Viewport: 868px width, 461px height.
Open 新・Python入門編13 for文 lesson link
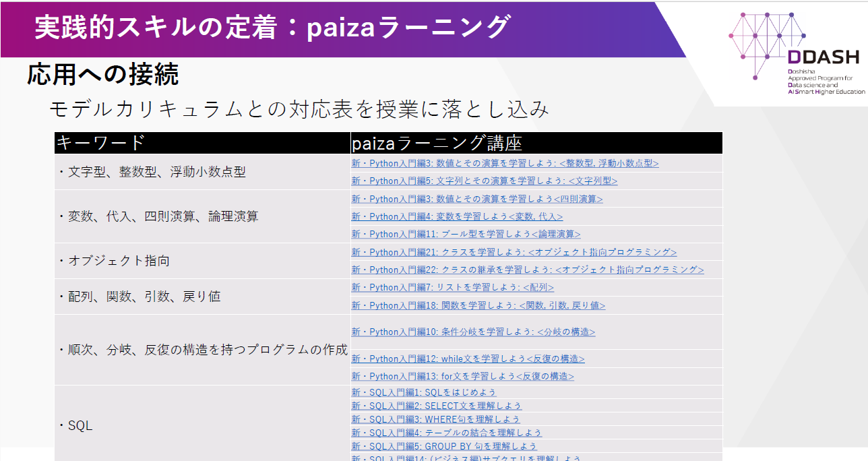(462, 376)
